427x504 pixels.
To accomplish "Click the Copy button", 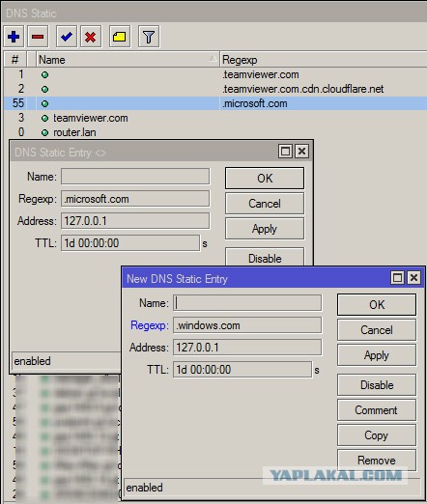I will 377,435.
